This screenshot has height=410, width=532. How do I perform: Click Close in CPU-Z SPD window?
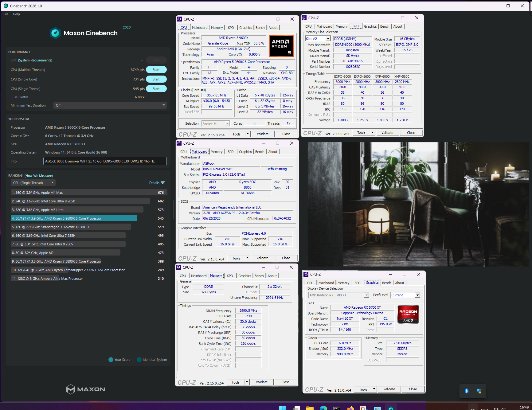pos(411,133)
